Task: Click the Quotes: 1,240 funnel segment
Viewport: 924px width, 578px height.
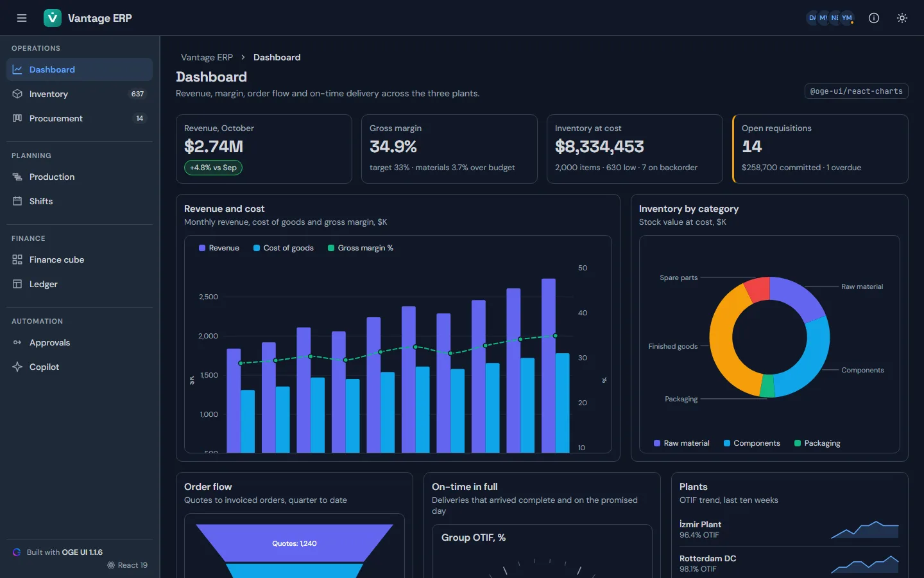Action: click(295, 543)
